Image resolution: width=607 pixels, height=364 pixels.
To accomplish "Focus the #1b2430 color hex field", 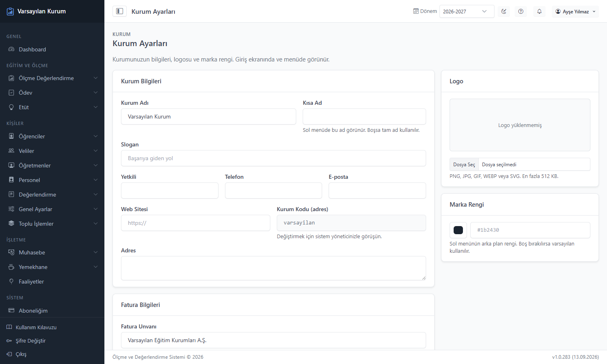I will click(x=530, y=230).
